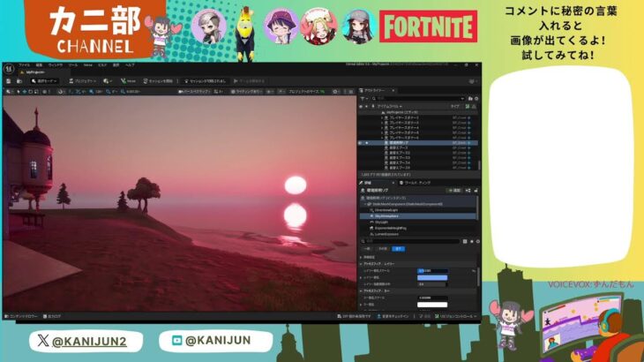
Task: Select the 一般 filter button
Action: (x=366, y=249)
